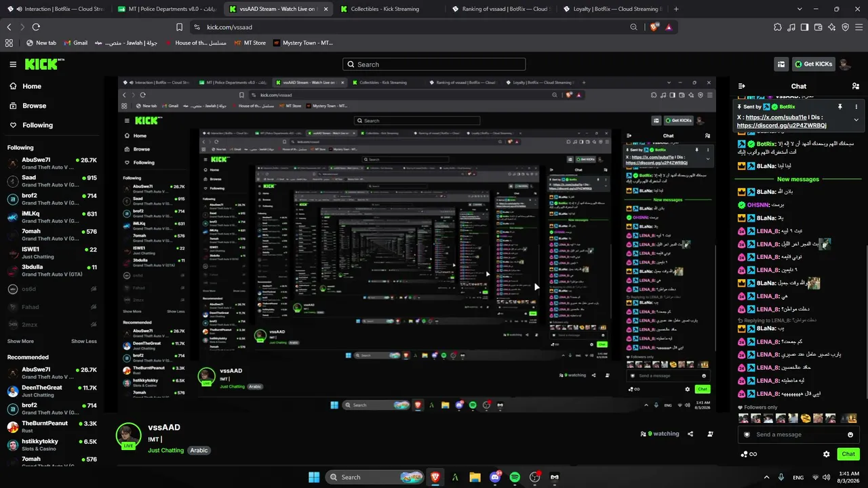Image resolution: width=868 pixels, height=488 pixels.
Task: Show hidden system tray icons
Action: click(767, 477)
